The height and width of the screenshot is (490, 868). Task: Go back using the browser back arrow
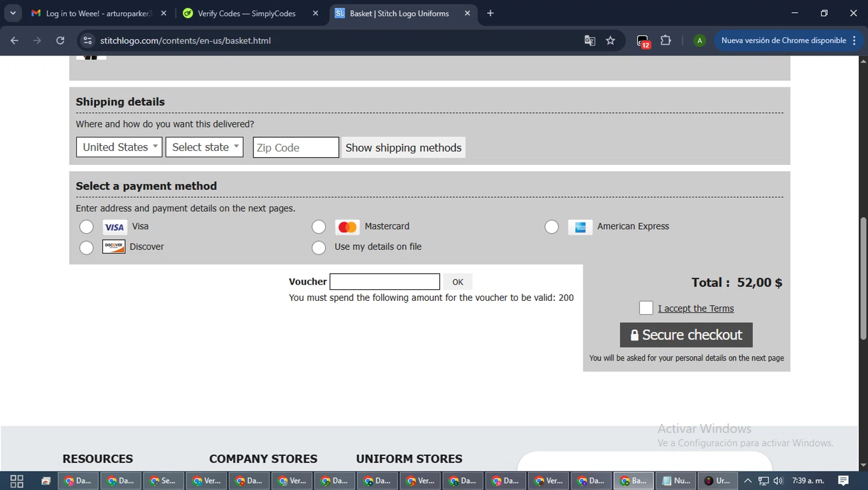coord(14,40)
